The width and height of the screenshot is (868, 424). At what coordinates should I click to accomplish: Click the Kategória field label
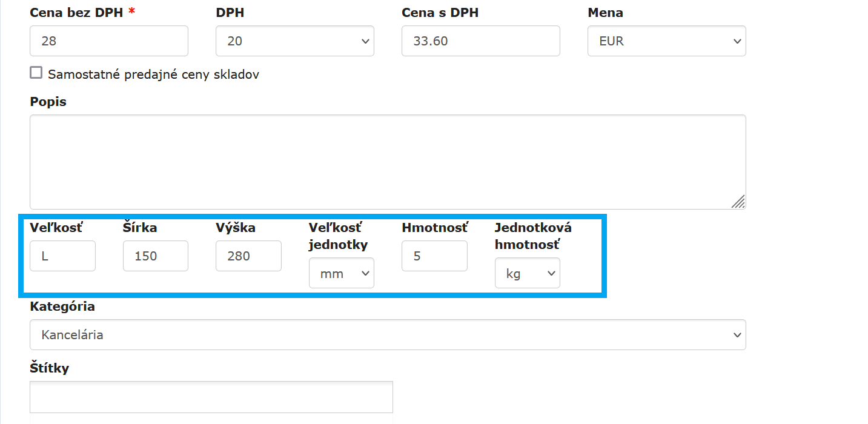point(62,306)
